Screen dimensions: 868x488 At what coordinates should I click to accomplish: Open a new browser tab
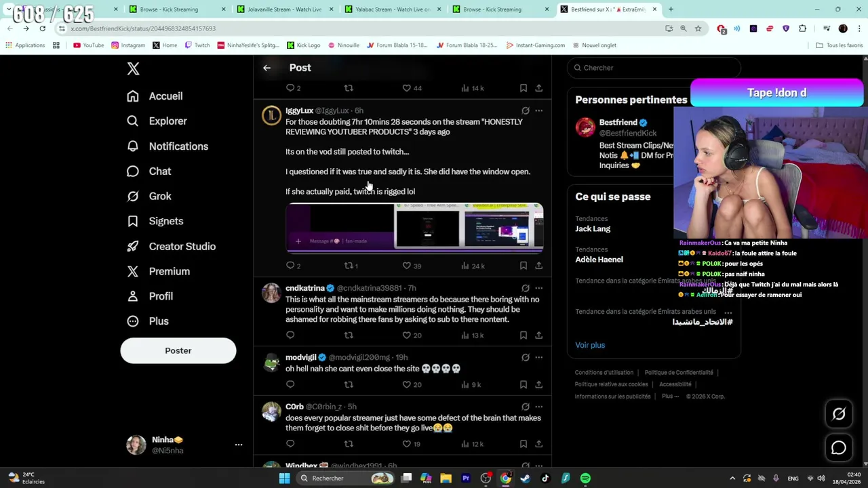[671, 9]
